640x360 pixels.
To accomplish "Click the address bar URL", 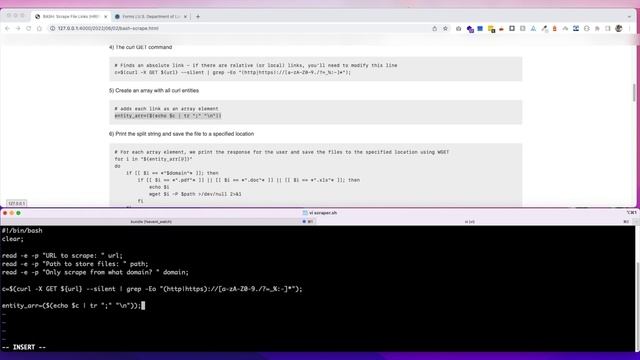I will (x=108, y=29).
